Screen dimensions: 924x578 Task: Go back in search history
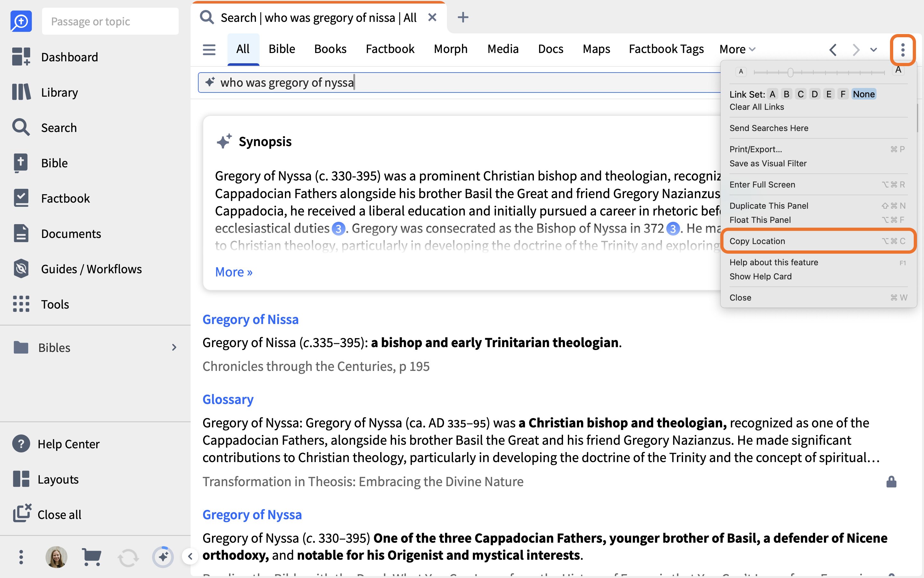(x=833, y=50)
